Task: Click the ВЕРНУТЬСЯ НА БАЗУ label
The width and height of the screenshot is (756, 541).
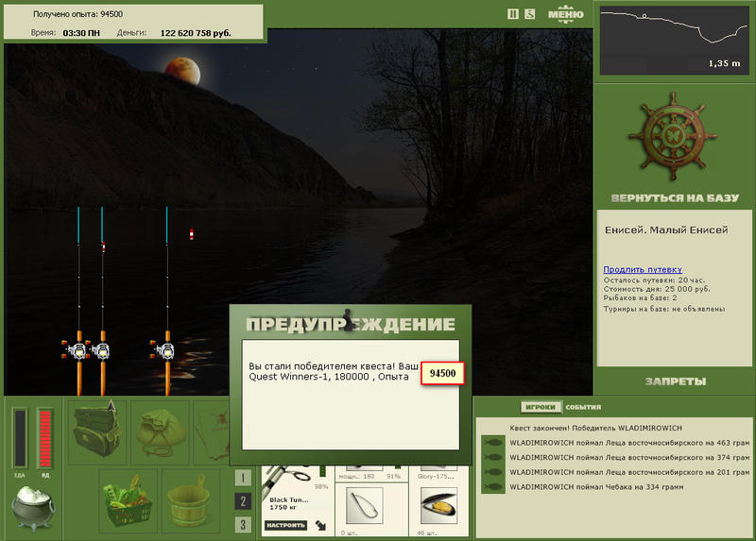Action: point(675,198)
